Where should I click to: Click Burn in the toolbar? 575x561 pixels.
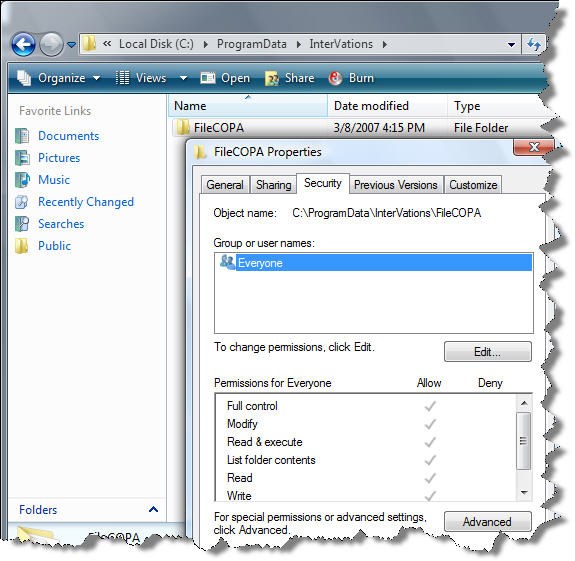point(351,78)
